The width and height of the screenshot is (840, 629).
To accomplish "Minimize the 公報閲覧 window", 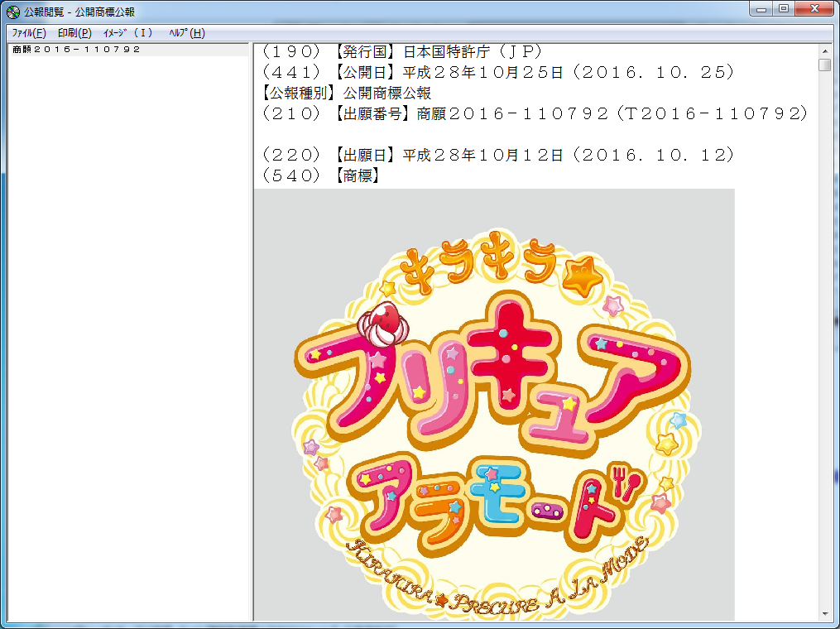I will (x=761, y=8).
